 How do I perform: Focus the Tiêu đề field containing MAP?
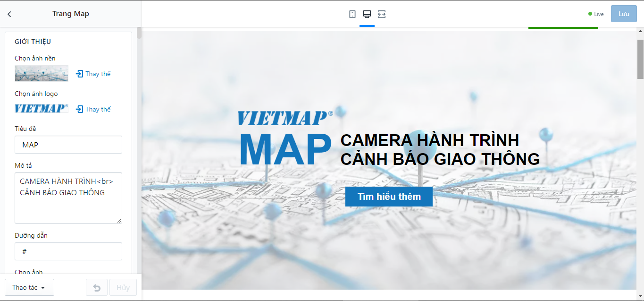click(x=68, y=145)
